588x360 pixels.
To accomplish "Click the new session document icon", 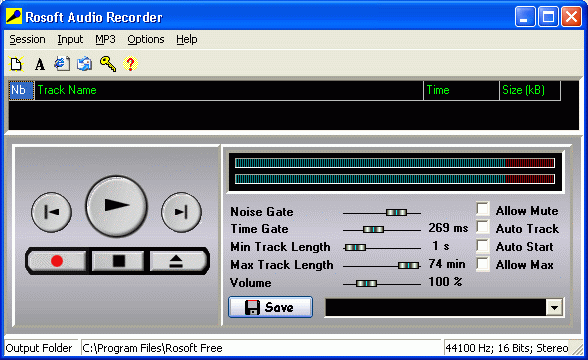I will point(16,64).
